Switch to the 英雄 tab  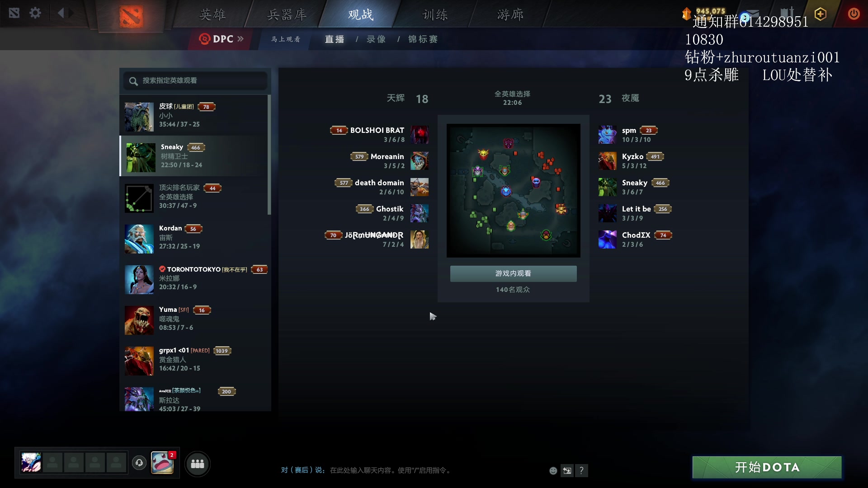click(x=212, y=14)
